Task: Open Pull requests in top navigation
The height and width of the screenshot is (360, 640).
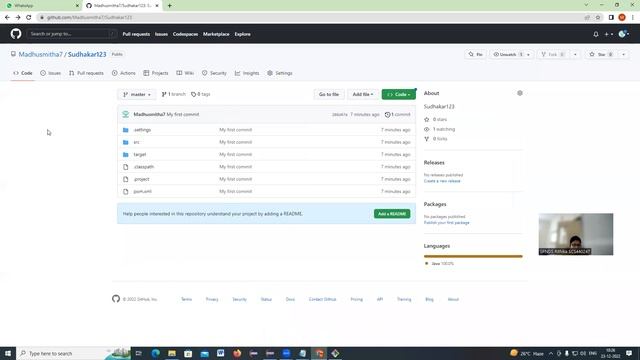Action: pyautogui.click(x=136, y=34)
